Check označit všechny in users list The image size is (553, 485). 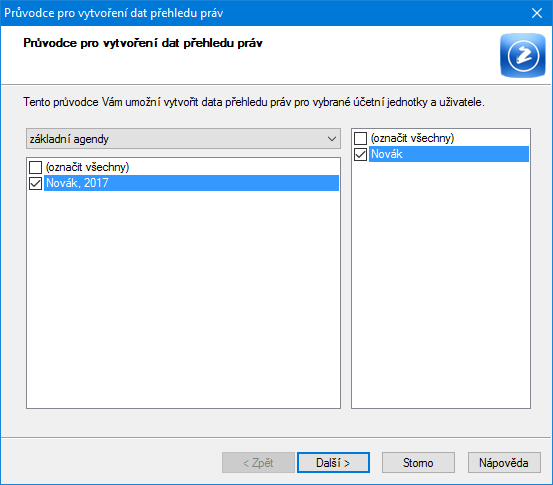(x=360, y=138)
